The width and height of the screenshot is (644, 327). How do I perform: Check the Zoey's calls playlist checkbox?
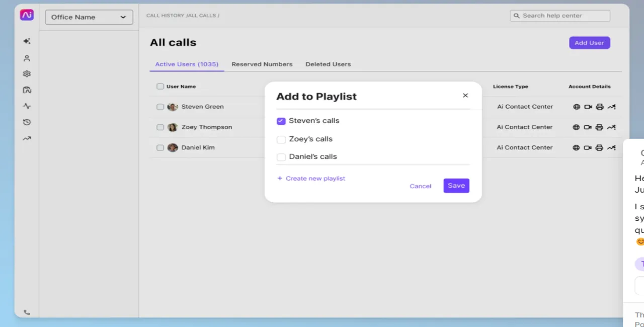[x=281, y=139]
